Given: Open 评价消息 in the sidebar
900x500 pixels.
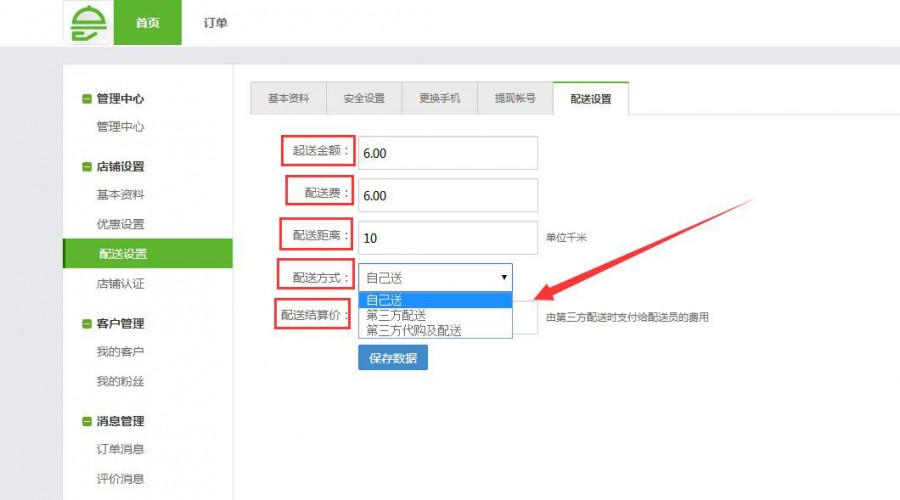Looking at the screenshot, I should (120, 479).
